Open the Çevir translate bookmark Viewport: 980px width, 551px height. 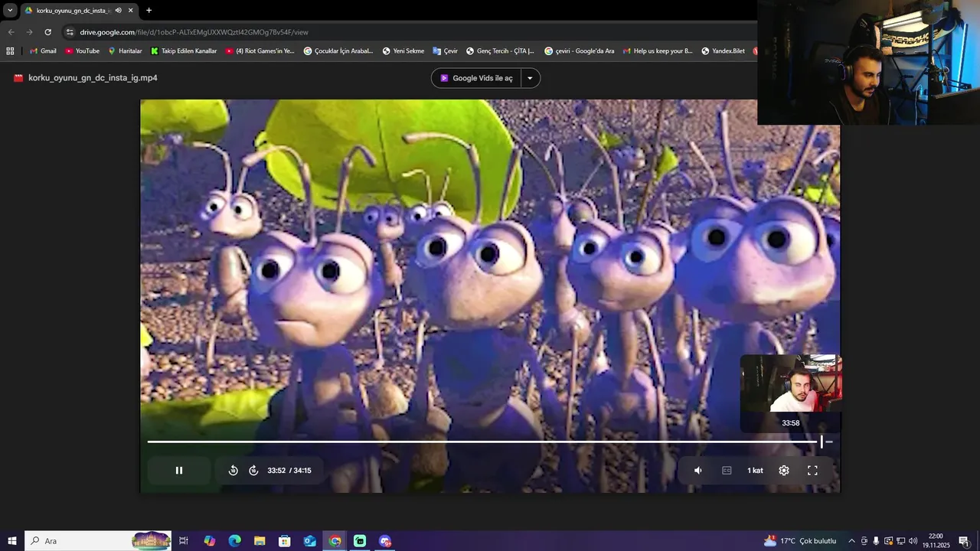pyautogui.click(x=445, y=51)
